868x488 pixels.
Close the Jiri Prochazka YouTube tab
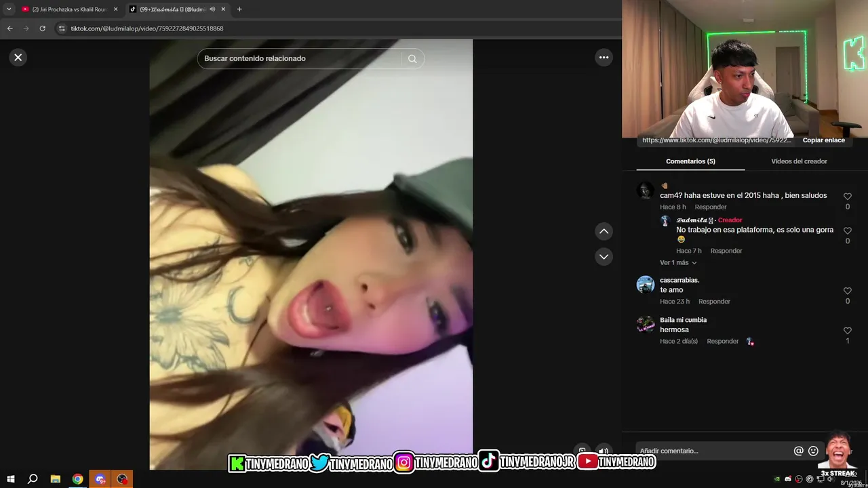click(115, 9)
